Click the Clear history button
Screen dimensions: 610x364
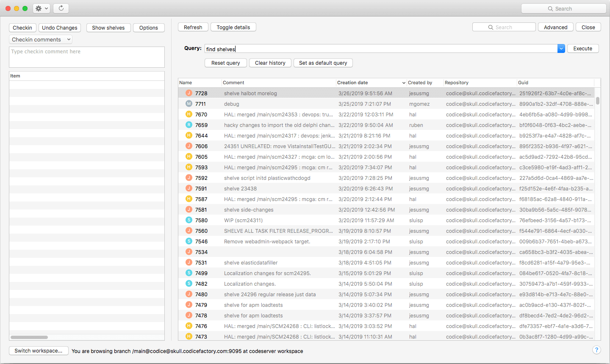coord(270,63)
